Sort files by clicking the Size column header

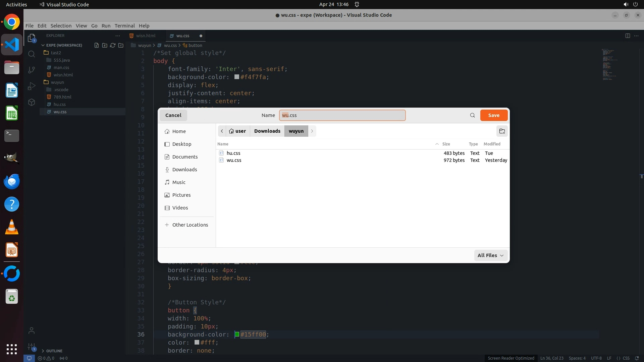click(x=446, y=144)
